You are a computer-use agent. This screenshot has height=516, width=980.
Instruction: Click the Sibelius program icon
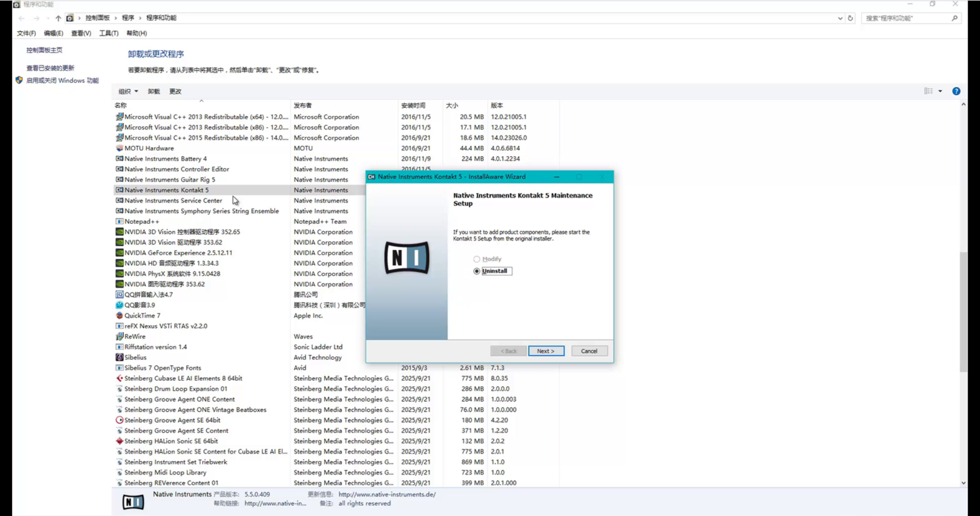point(119,357)
